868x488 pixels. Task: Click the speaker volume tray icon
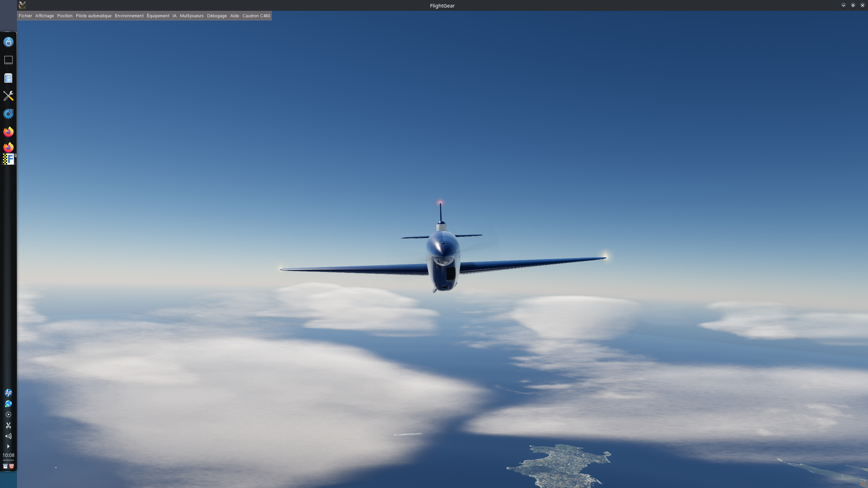tap(8, 436)
